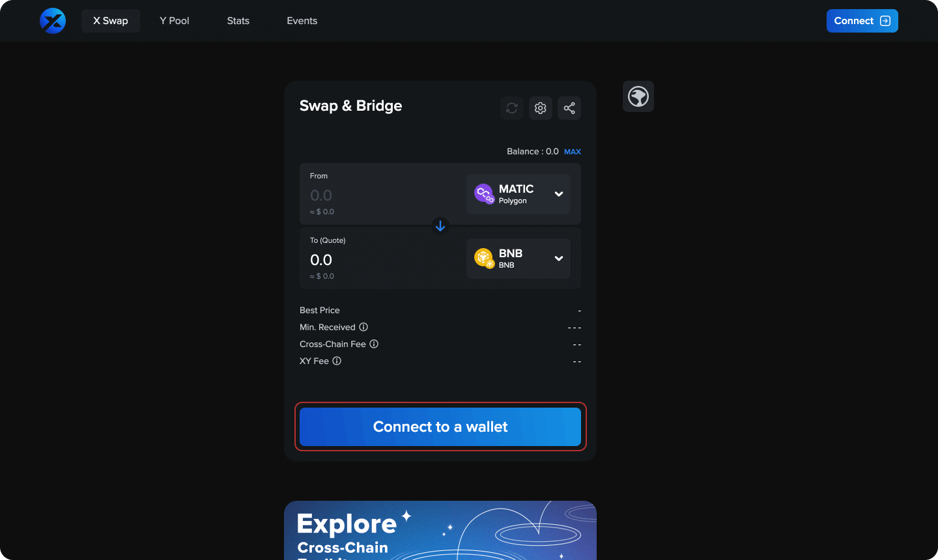The image size is (938, 560).
Task: Click the Connect button in header
Action: (862, 21)
